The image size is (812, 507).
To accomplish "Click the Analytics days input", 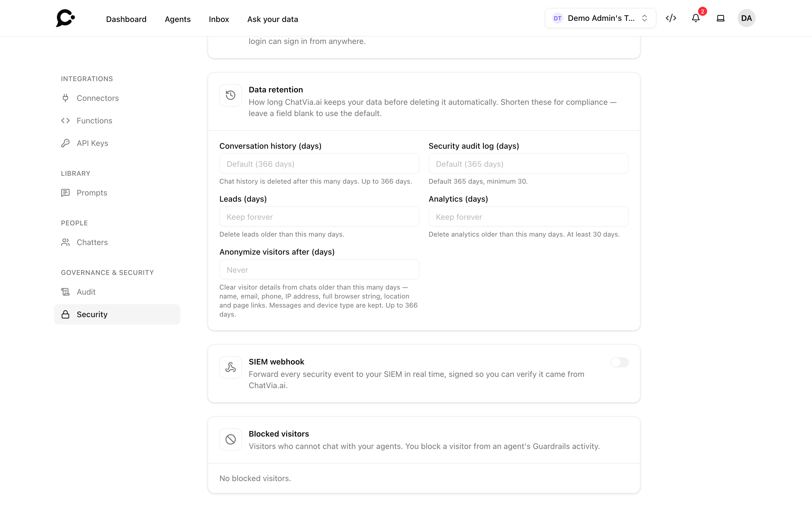I will pos(528,217).
